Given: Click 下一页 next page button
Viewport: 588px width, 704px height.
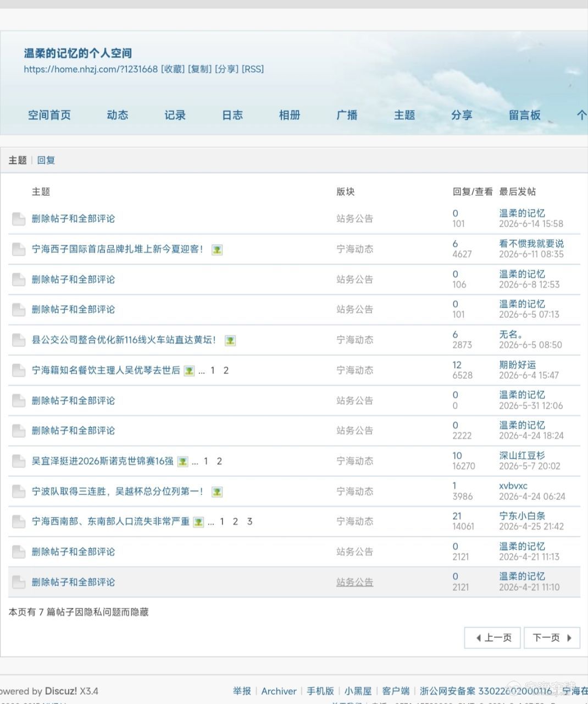Looking at the screenshot, I should (x=552, y=638).
